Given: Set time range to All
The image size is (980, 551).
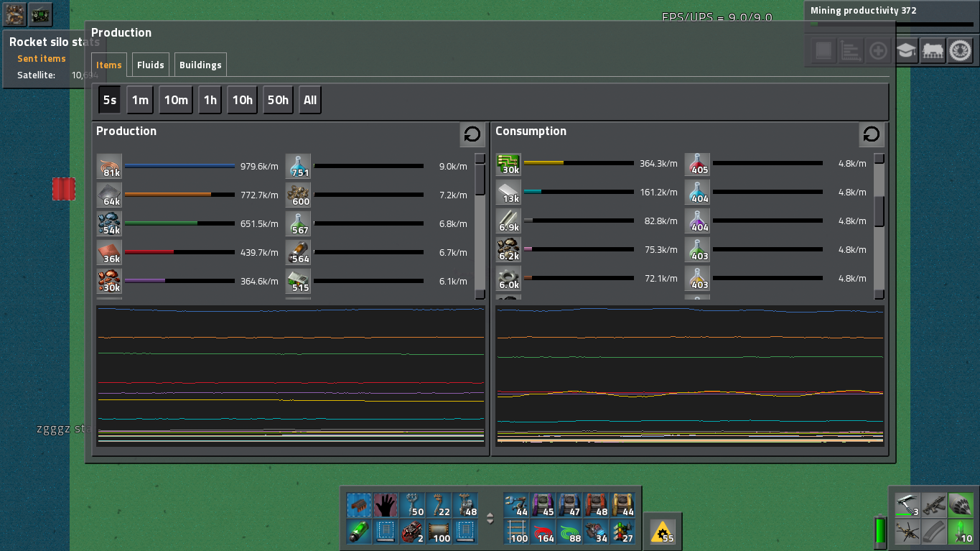Looking at the screenshot, I should click(x=309, y=100).
